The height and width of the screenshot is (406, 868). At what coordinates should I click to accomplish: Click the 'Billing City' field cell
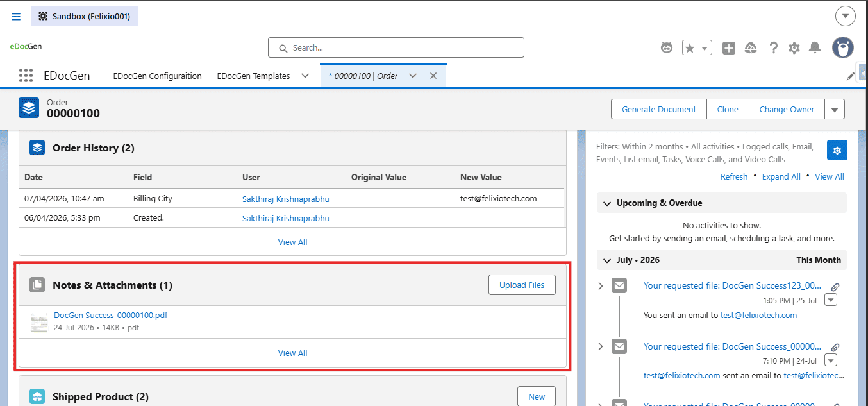pos(153,199)
